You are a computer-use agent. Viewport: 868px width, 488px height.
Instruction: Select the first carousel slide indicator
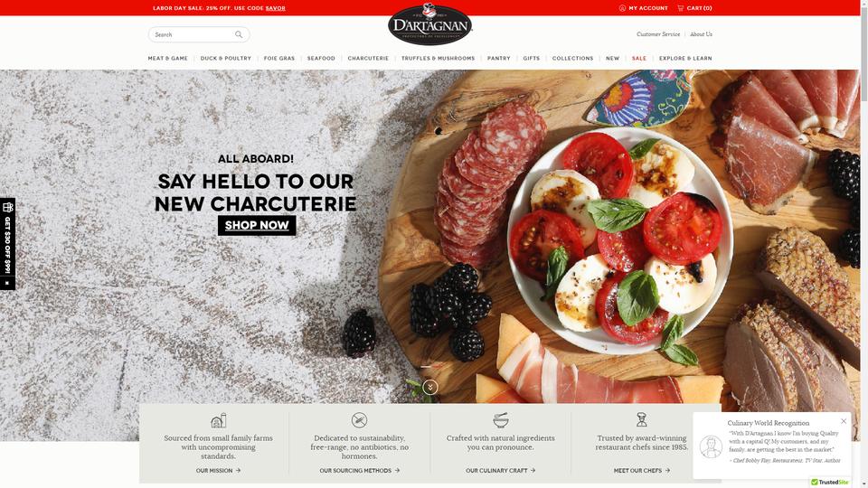426,367
